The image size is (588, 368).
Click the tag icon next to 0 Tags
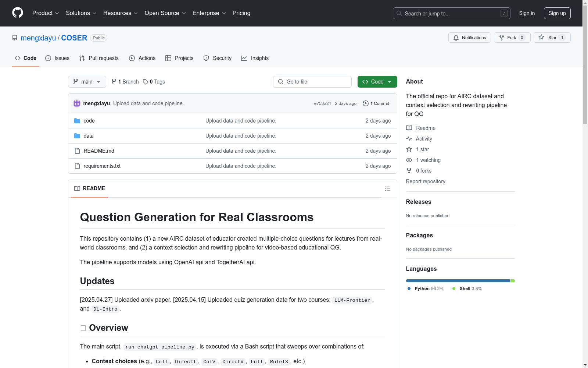(146, 82)
